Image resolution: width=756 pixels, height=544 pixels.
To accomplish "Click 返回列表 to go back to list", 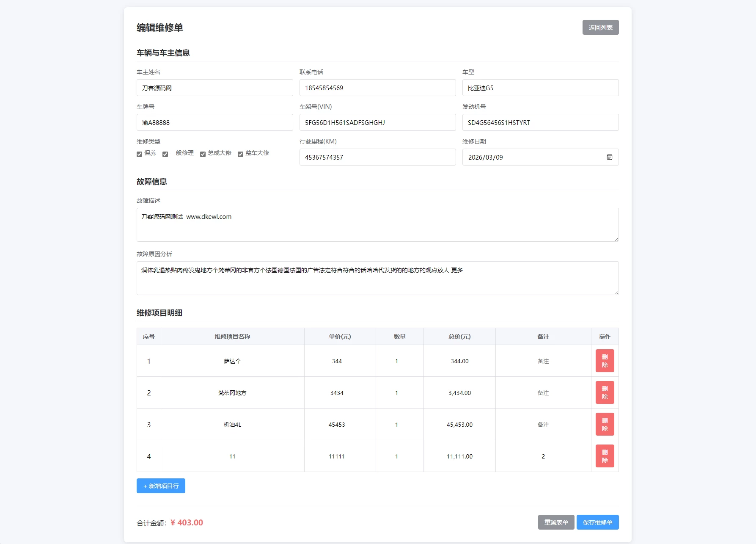I will (600, 27).
